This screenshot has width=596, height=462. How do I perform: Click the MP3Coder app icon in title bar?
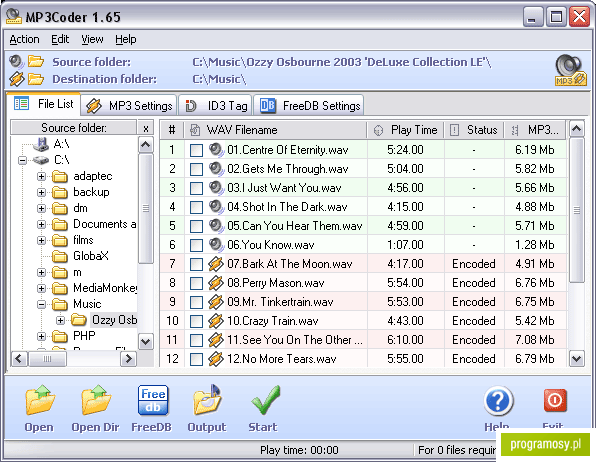coord(14,17)
